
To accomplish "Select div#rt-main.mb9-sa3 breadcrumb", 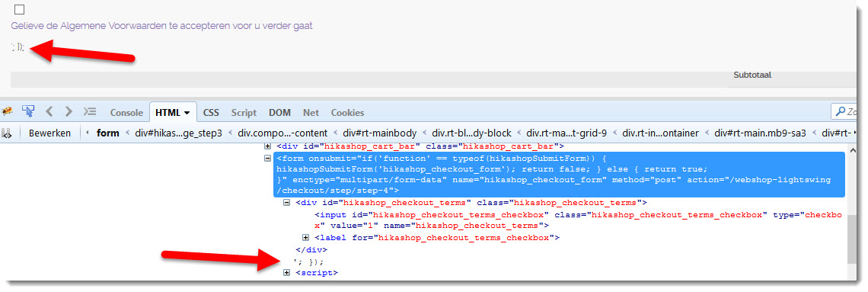I will [760, 133].
